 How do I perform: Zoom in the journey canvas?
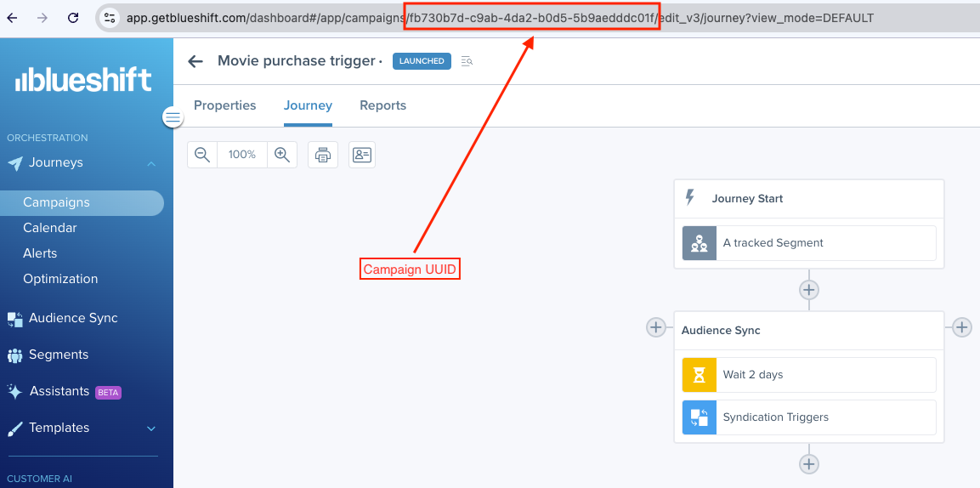point(282,155)
